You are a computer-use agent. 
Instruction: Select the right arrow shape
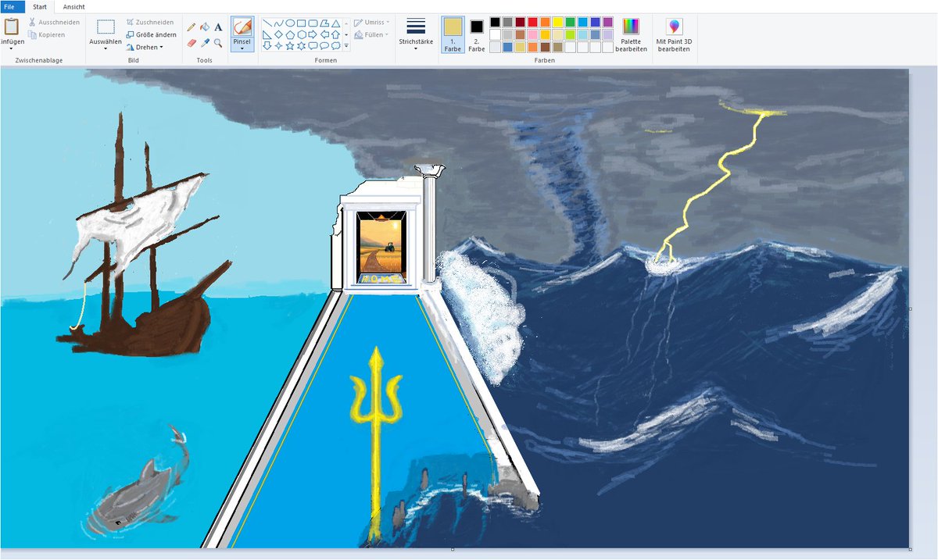point(313,34)
